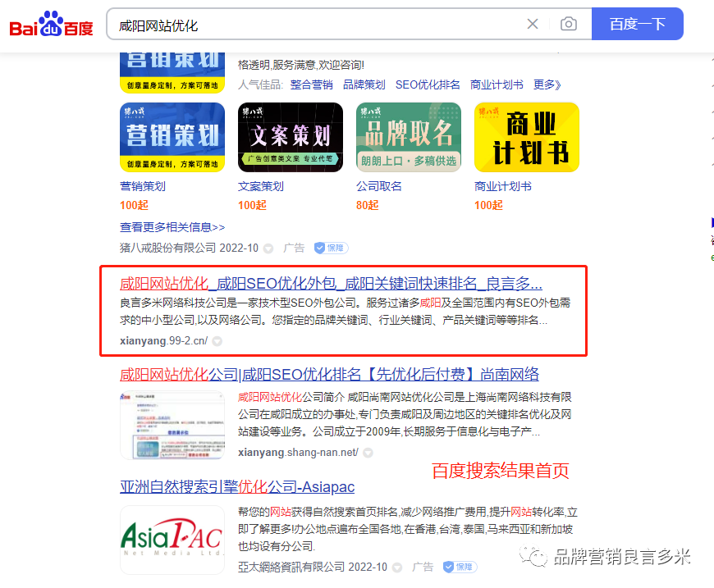Open result 咸阳网站优化公司 尚南网络
The width and height of the screenshot is (714, 588).
[329, 375]
